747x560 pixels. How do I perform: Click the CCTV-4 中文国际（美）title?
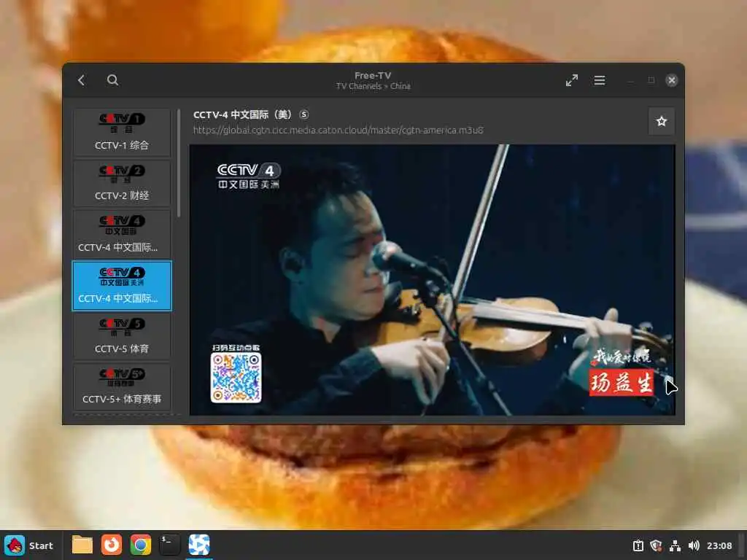point(242,114)
